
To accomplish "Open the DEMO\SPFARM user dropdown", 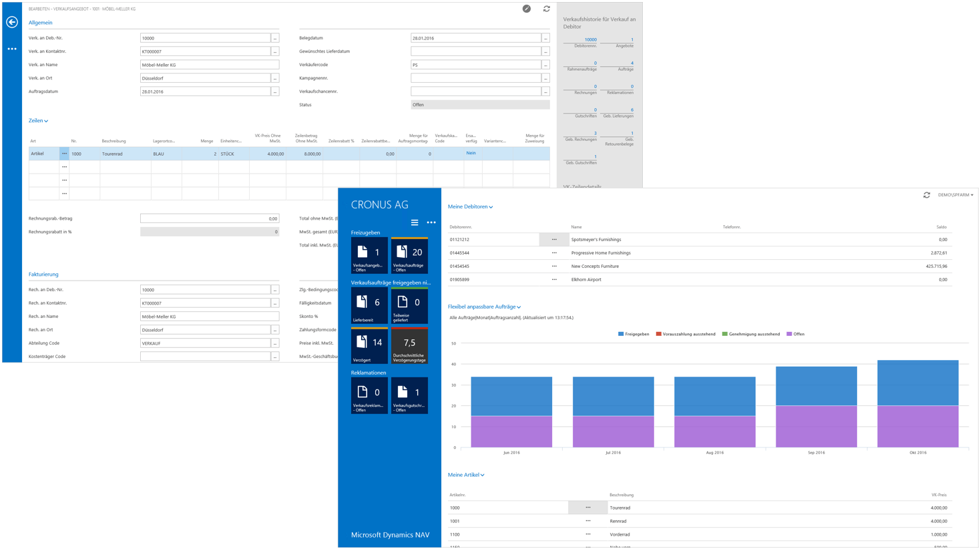I will (955, 195).
